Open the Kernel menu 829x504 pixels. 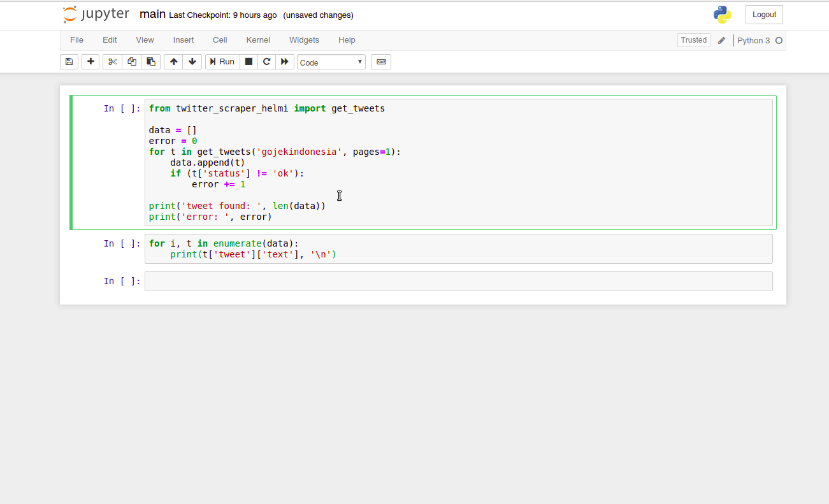(x=258, y=40)
